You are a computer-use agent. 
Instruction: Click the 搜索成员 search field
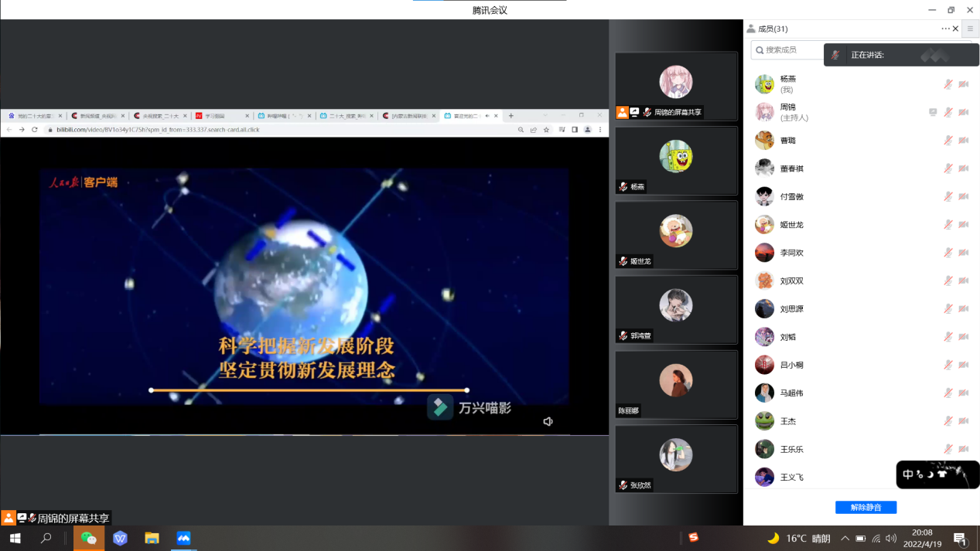pyautogui.click(x=789, y=50)
